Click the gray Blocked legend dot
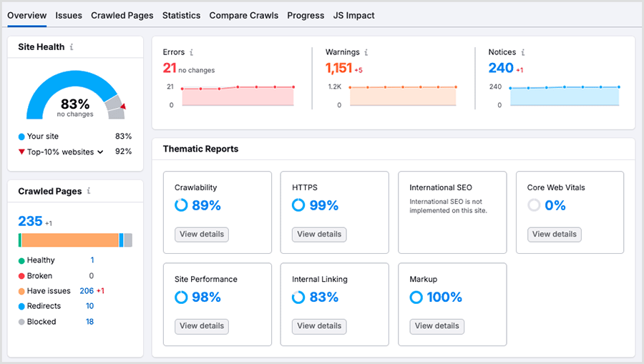Screen dimensions: 644x364 point(21,322)
